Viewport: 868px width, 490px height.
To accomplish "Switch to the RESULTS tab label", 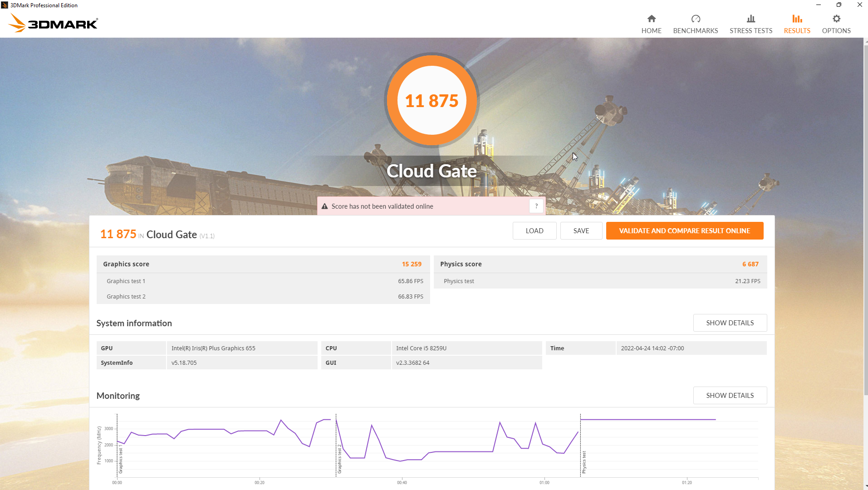I will [x=797, y=31].
